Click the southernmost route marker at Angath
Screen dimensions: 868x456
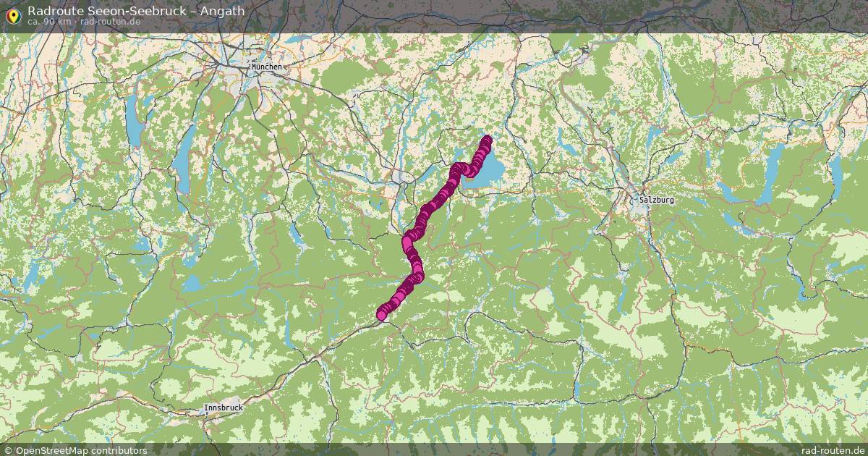pos(382,315)
